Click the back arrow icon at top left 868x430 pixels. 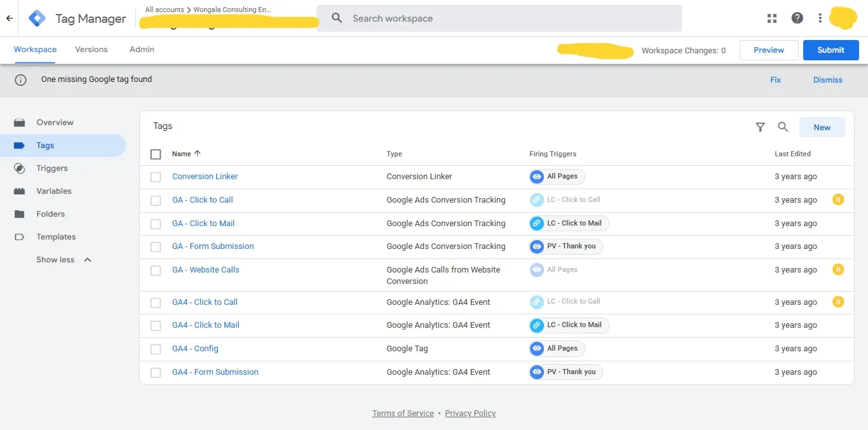click(10, 18)
